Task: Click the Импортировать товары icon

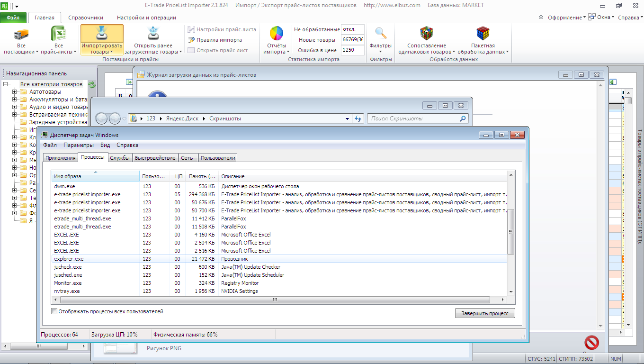Action: (102, 34)
